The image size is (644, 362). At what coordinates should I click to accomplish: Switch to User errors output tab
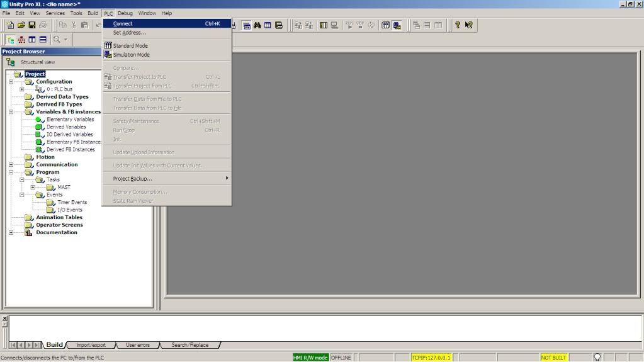(x=138, y=345)
